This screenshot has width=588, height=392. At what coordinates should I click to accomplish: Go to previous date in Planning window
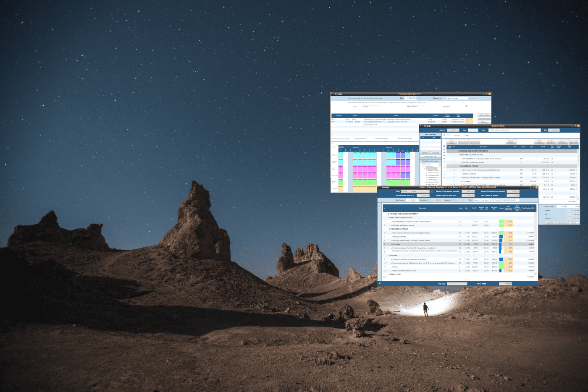[x=418, y=98]
